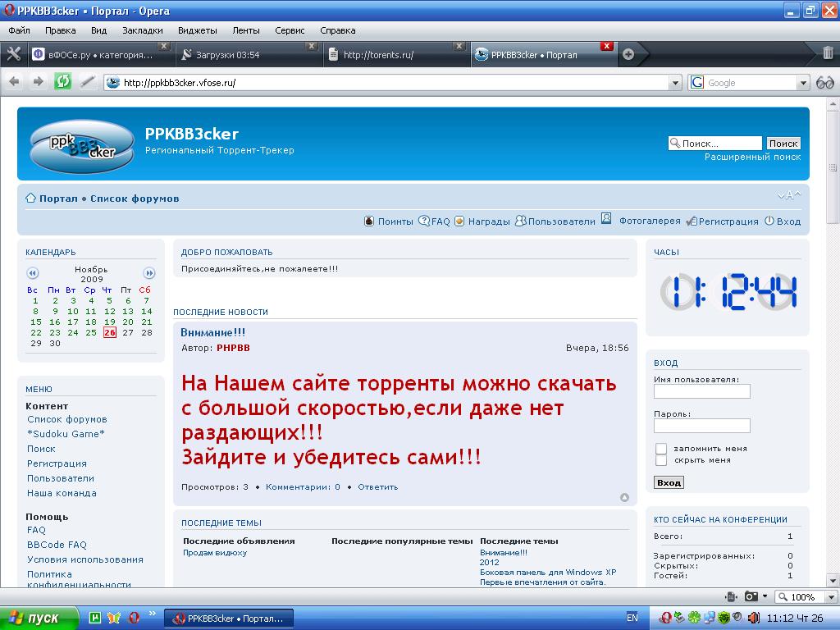Open the closed tabs trash icon
Viewport: 840px width, 630px height.
pos(828,54)
